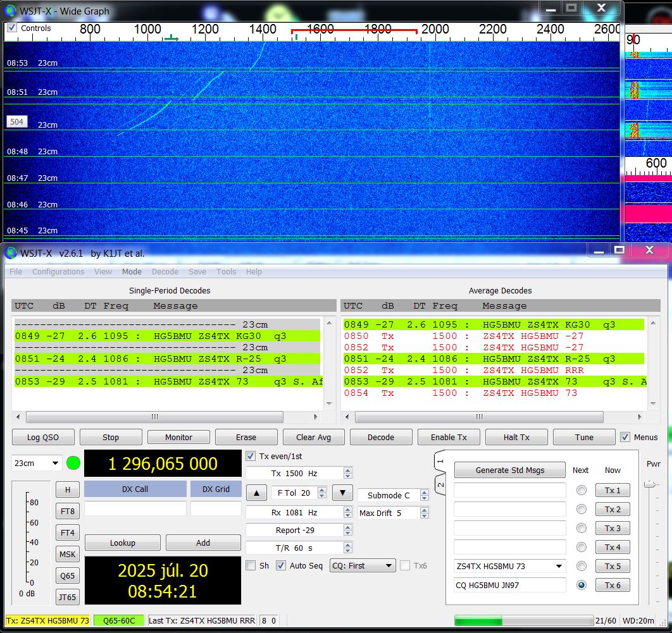This screenshot has height=633, width=672.
Task: Open the Tx 5 message dropdown
Action: pyautogui.click(x=558, y=566)
